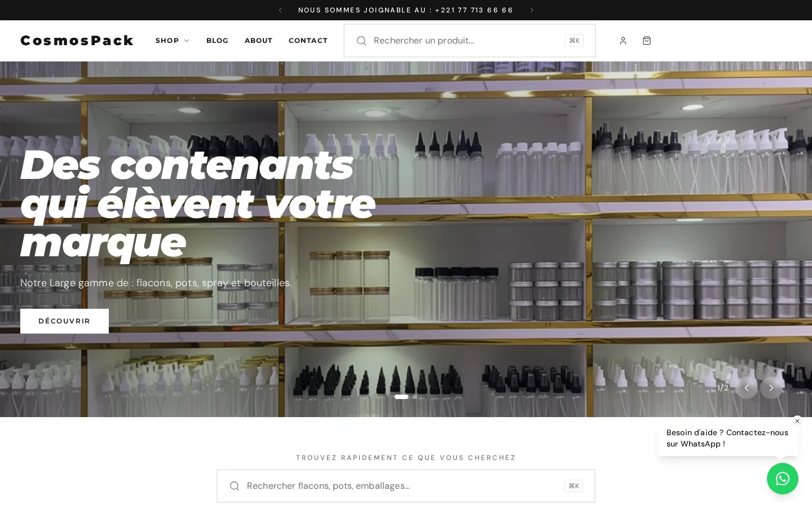Viewport: 812px width, 508px height.
Task: Click the CosmosPack logo
Action: (77, 41)
